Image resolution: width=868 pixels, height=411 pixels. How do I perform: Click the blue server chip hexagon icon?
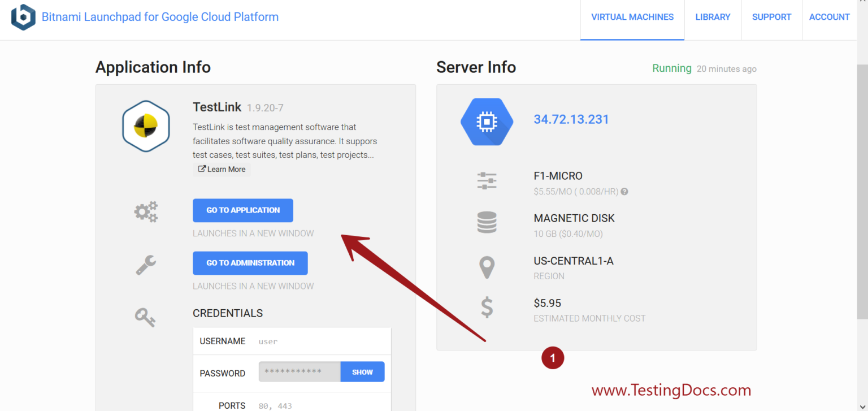(x=487, y=122)
